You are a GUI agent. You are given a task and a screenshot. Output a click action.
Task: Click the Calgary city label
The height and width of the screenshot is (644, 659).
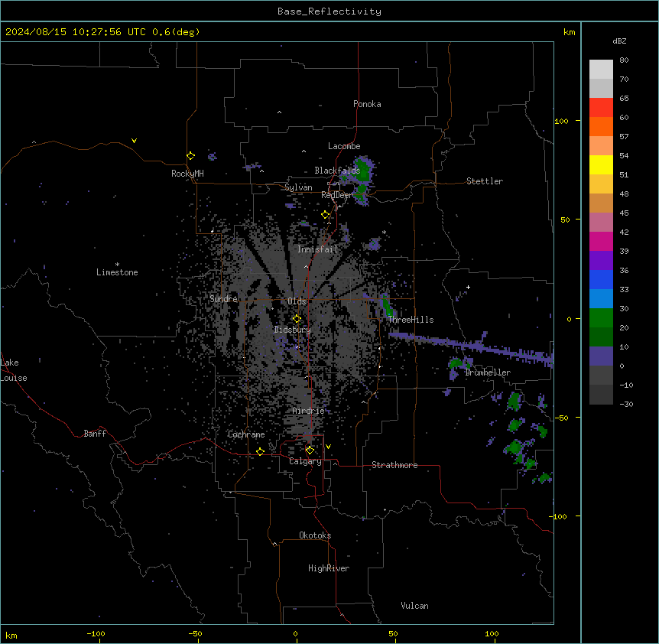pos(306,461)
